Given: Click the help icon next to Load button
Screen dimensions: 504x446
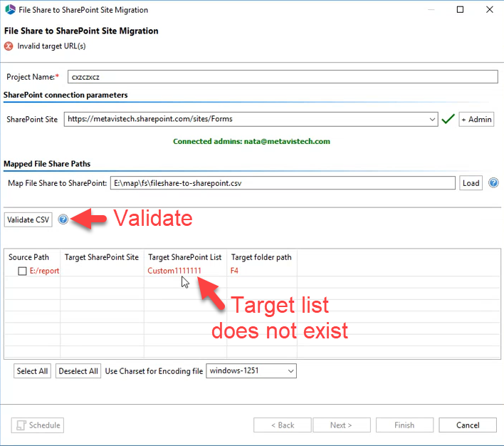Looking at the screenshot, I should [x=493, y=183].
